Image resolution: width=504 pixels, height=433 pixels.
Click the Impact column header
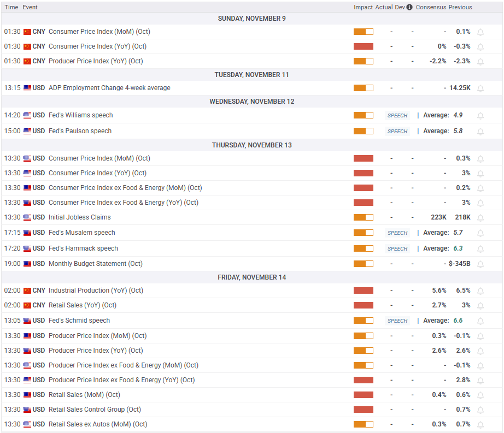click(x=363, y=8)
